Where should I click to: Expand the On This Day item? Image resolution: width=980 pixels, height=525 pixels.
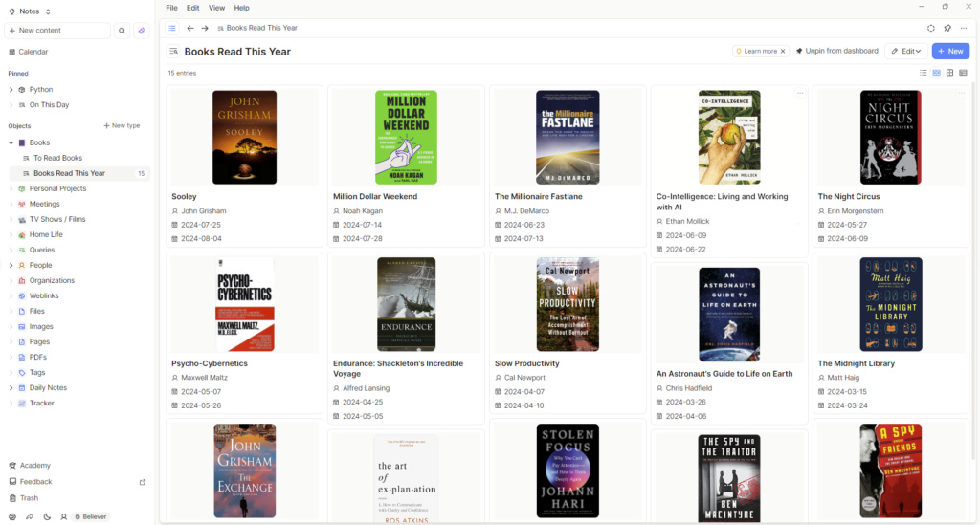click(11, 105)
